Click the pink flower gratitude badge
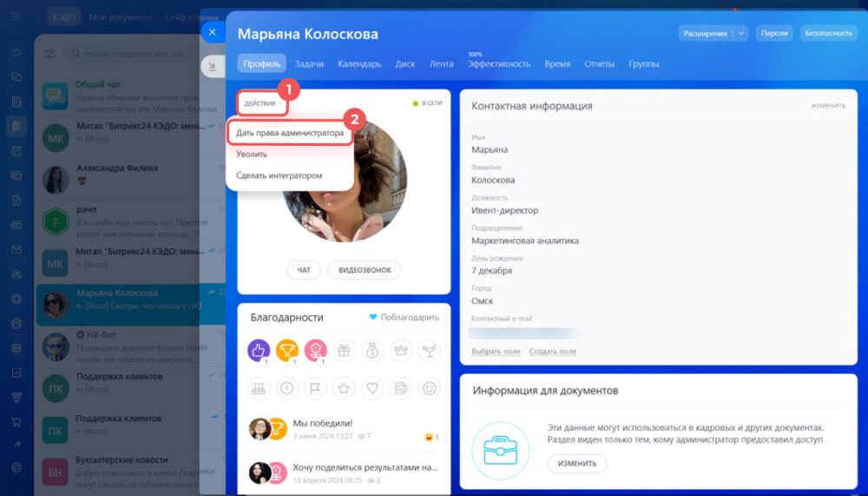Screen dimensions: 868x496 tap(316, 350)
